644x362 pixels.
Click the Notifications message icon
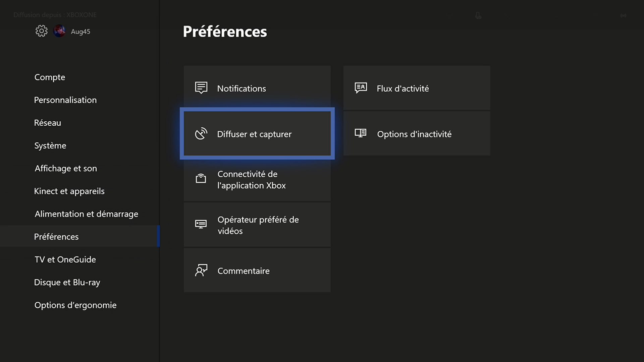[201, 88]
